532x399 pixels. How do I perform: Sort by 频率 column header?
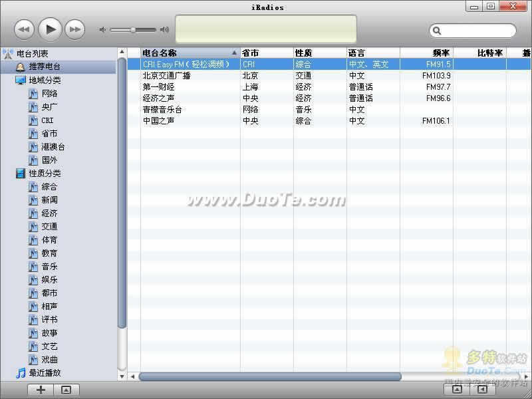pos(426,53)
